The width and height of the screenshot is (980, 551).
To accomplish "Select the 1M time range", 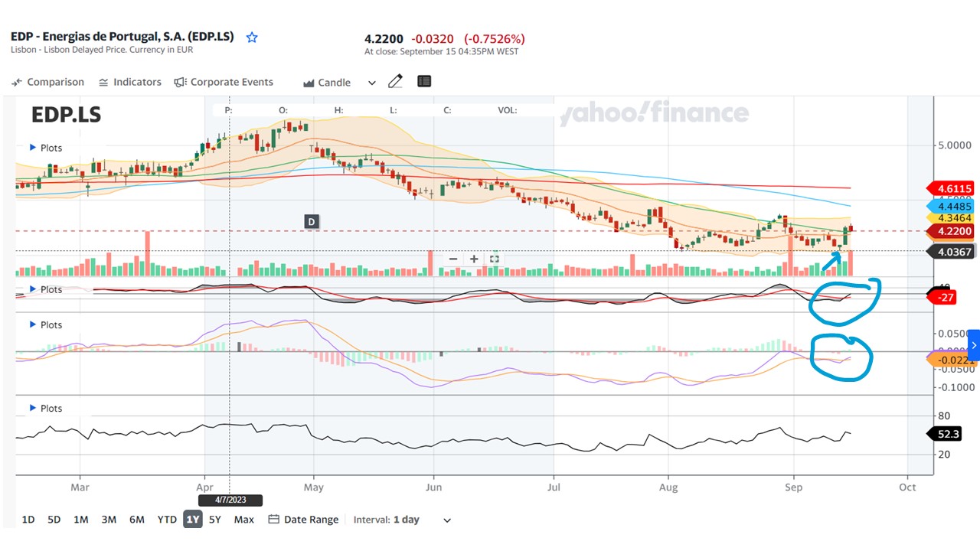I will pos(80,520).
